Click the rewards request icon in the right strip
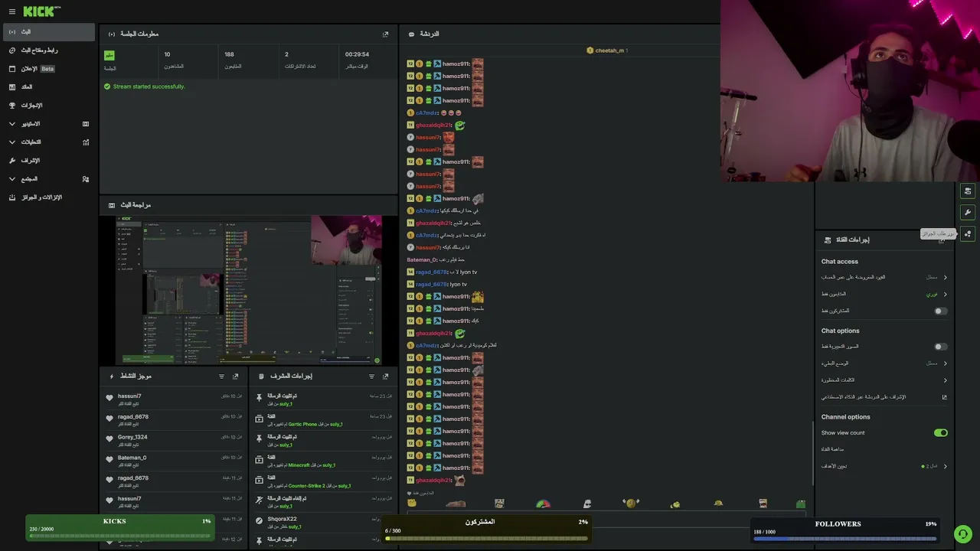 968,234
